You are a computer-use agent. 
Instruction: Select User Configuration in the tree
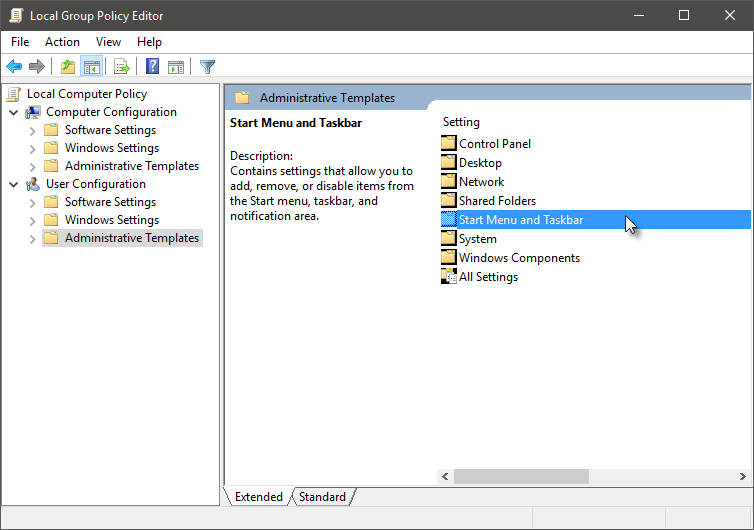click(x=96, y=184)
